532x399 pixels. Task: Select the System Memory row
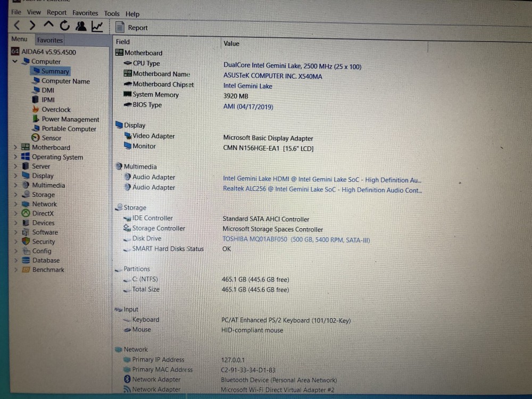tap(186, 95)
